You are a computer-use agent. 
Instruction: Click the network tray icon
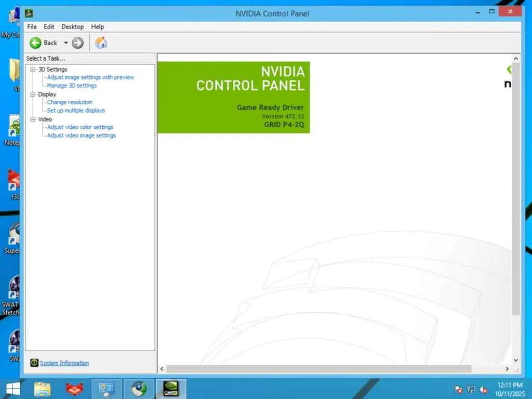coord(471,390)
